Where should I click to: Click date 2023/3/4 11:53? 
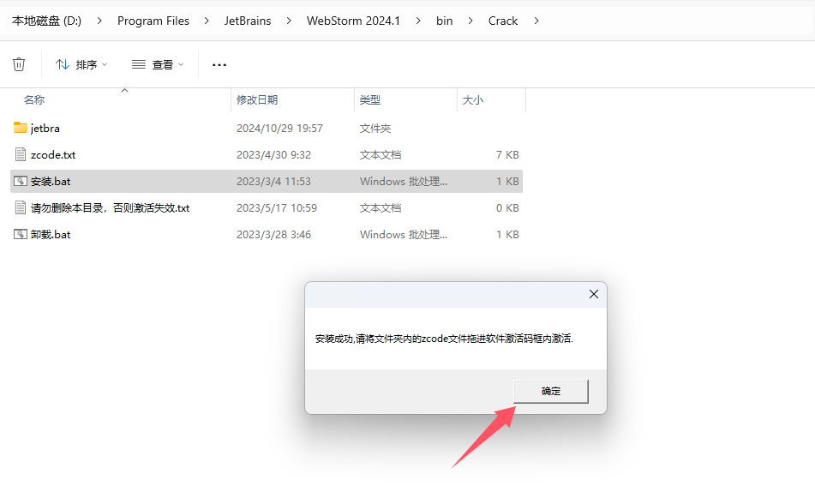[x=273, y=181]
